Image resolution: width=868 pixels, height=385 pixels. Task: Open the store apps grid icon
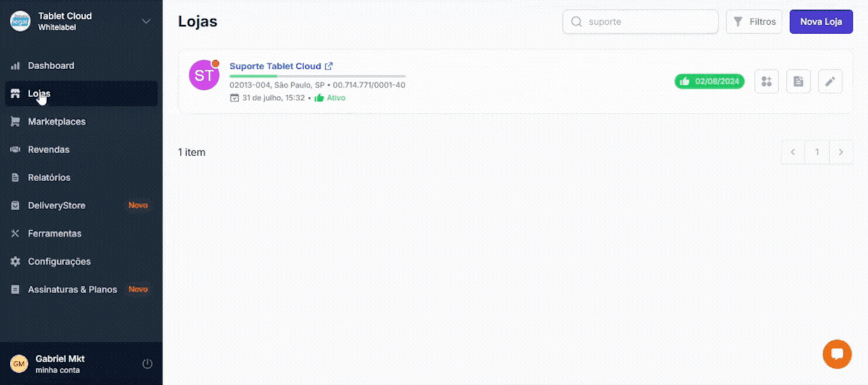coord(766,81)
